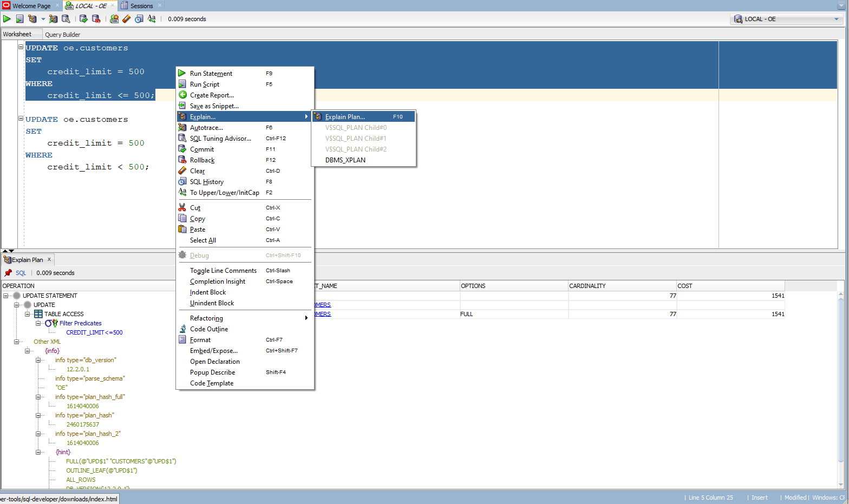The height and width of the screenshot is (504, 849).
Task: Click the SQL Tuning Advisor toolbar icon
Action: (x=66, y=19)
